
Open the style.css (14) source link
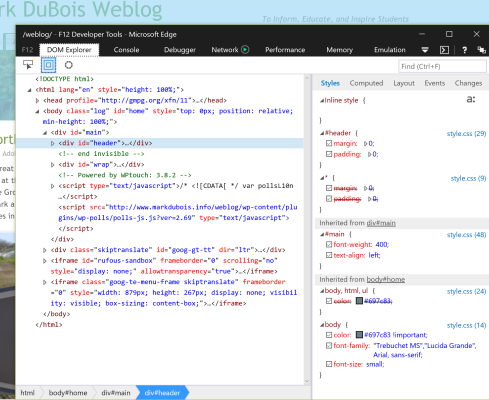coord(466,325)
